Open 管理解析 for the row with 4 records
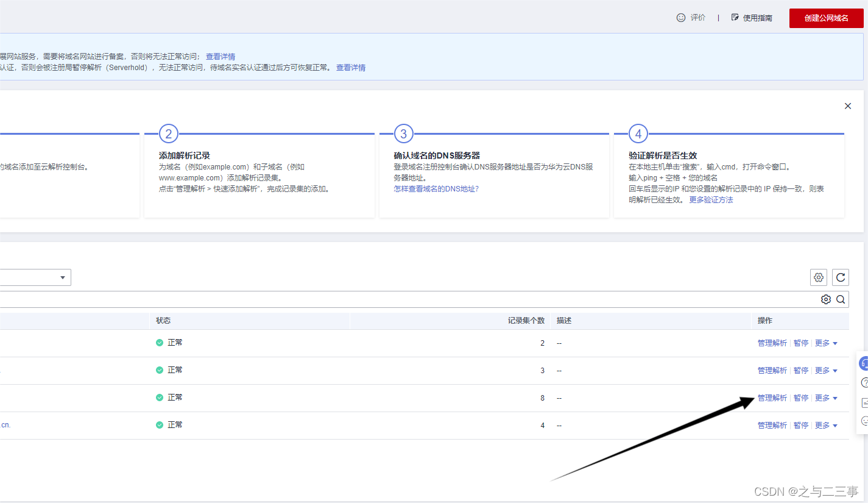The width and height of the screenshot is (868, 503). 772,426
